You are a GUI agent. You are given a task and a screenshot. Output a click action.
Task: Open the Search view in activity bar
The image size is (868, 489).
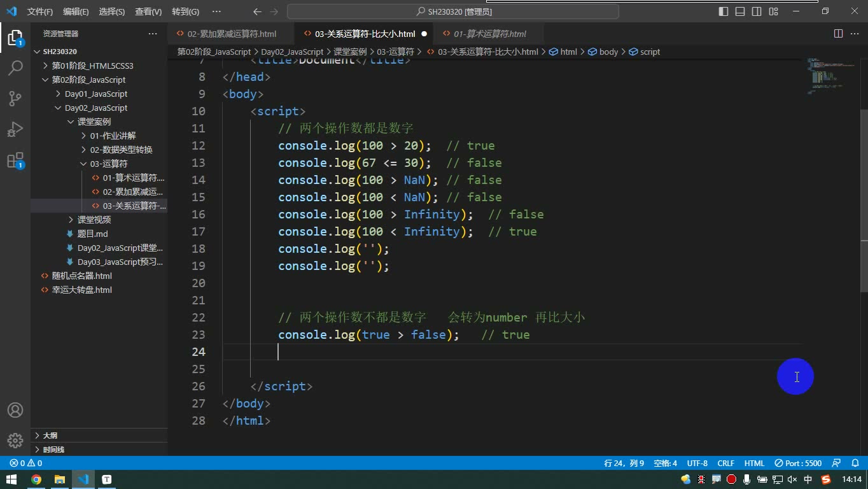pyautogui.click(x=15, y=67)
